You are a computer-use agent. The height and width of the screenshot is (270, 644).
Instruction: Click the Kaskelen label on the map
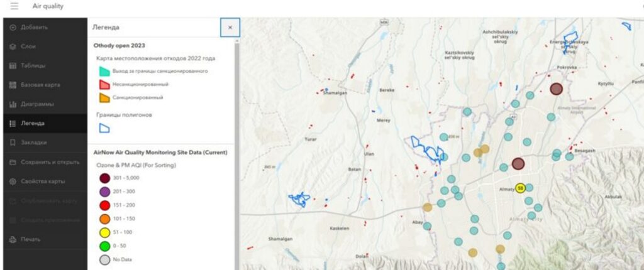pos(339,229)
